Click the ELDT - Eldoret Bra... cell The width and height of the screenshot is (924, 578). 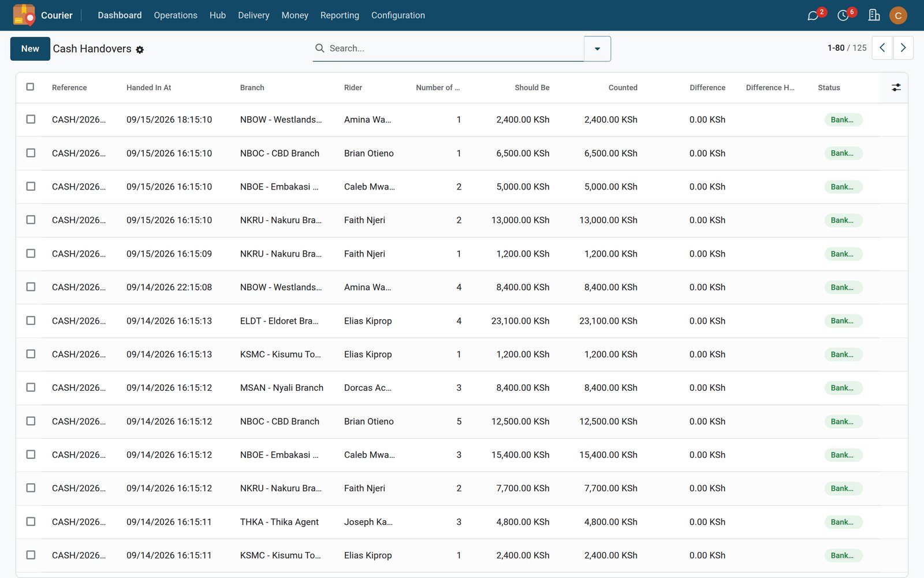coord(280,321)
